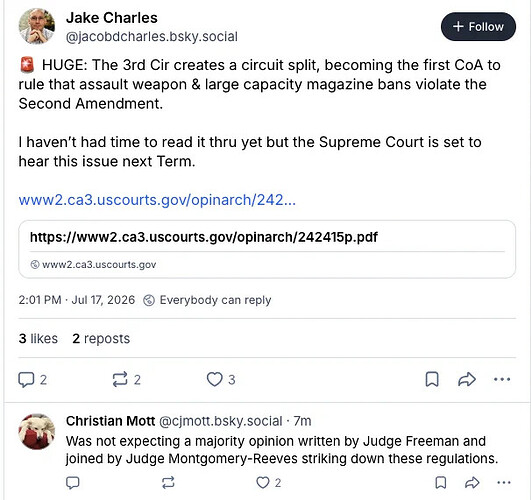Open the 242415p.pdf link card
The width and height of the screenshot is (531, 500).
(267, 249)
